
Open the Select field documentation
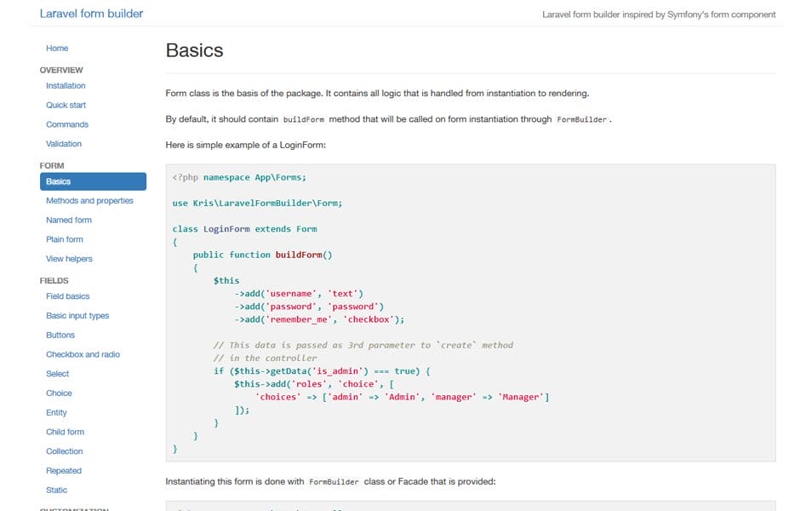tap(58, 374)
